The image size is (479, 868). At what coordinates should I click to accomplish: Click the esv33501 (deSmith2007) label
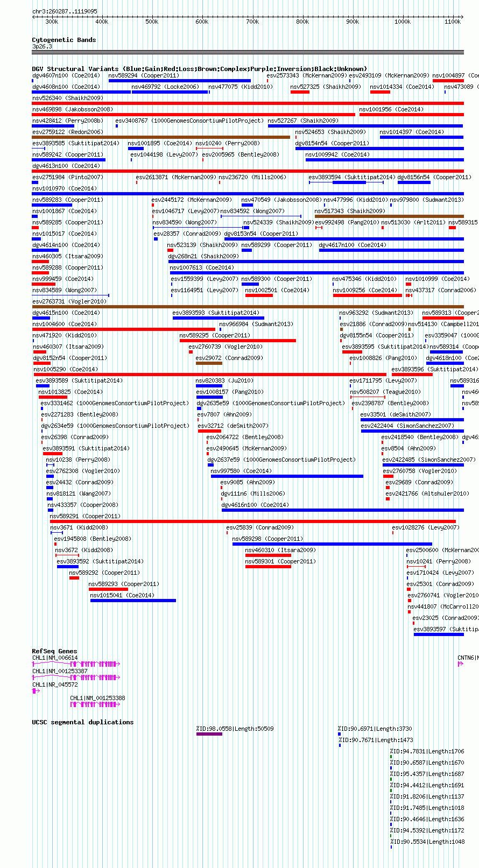(396, 414)
